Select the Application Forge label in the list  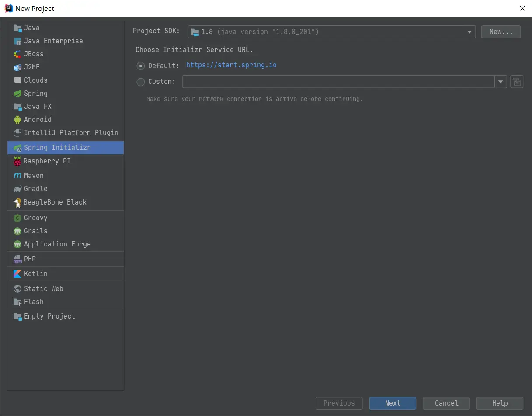click(57, 244)
